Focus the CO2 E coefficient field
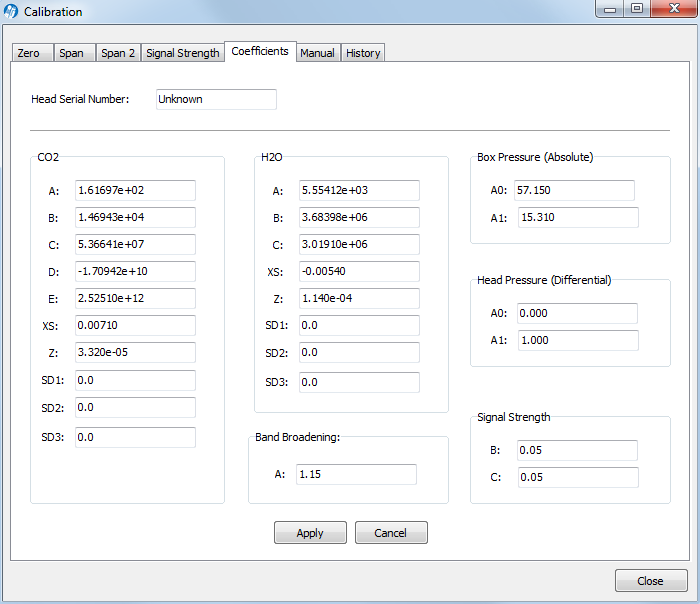 tap(135, 298)
